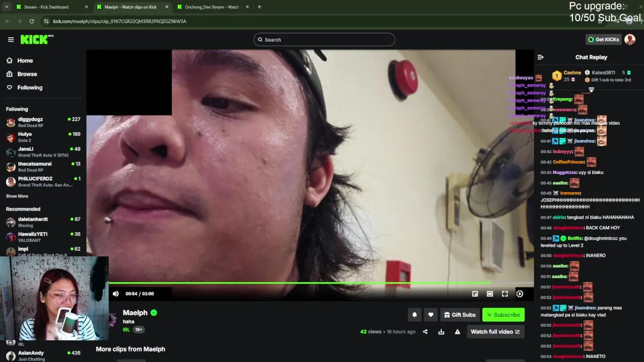Share the clip
The width and height of the screenshot is (644, 362).
[425, 332]
